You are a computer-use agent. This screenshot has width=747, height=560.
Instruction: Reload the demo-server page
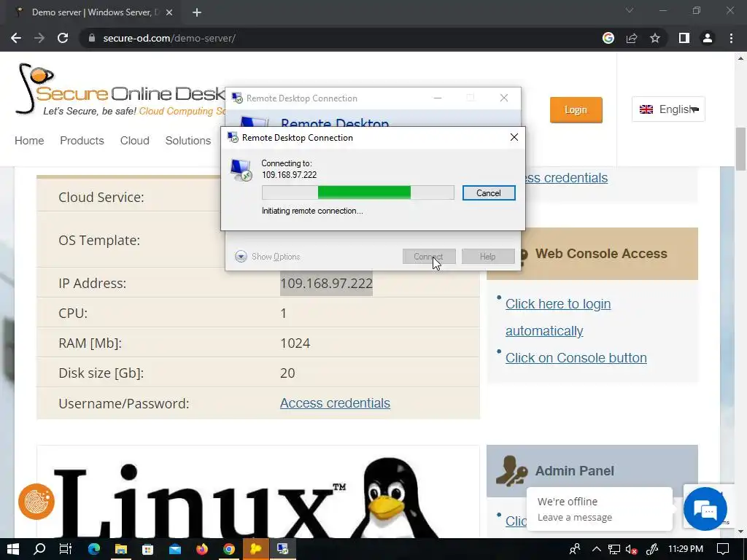tap(63, 38)
